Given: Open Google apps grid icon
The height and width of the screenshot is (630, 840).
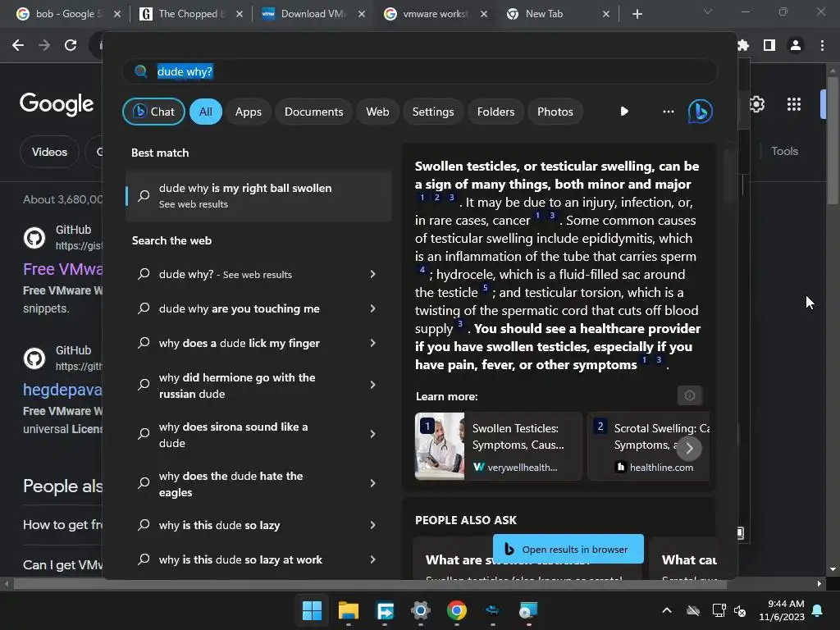Looking at the screenshot, I should click(794, 104).
